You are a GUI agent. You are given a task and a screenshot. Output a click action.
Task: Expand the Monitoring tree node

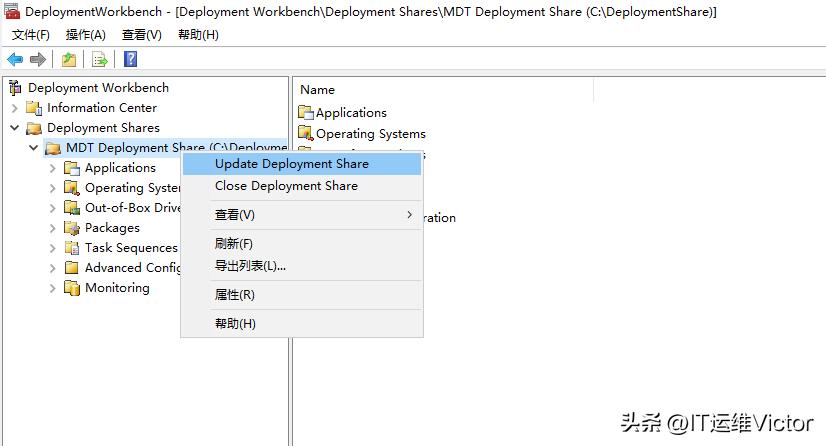coord(53,288)
